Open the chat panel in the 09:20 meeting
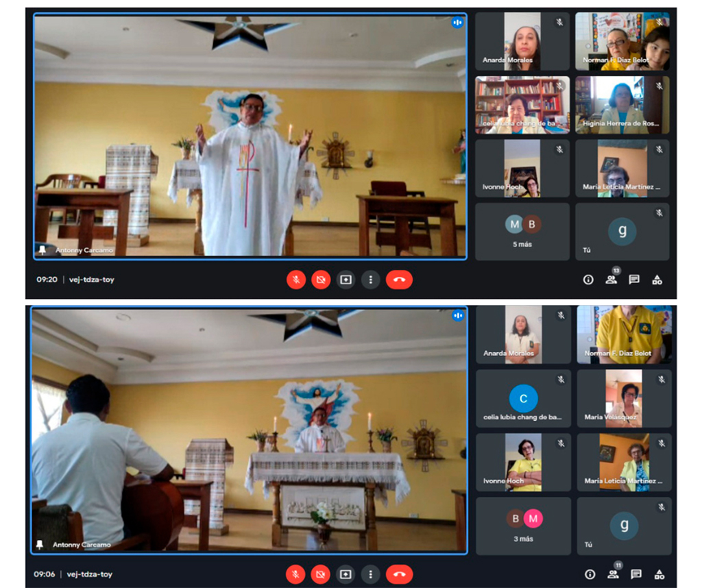This screenshot has height=588, width=702. (634, 280)
